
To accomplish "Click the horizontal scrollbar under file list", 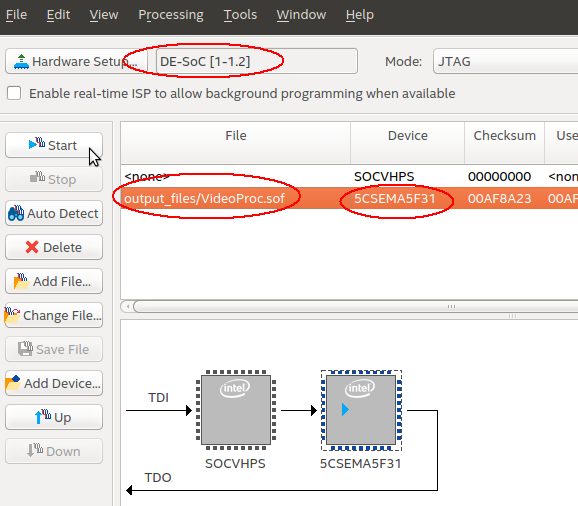I will click(x=349, y=306).
